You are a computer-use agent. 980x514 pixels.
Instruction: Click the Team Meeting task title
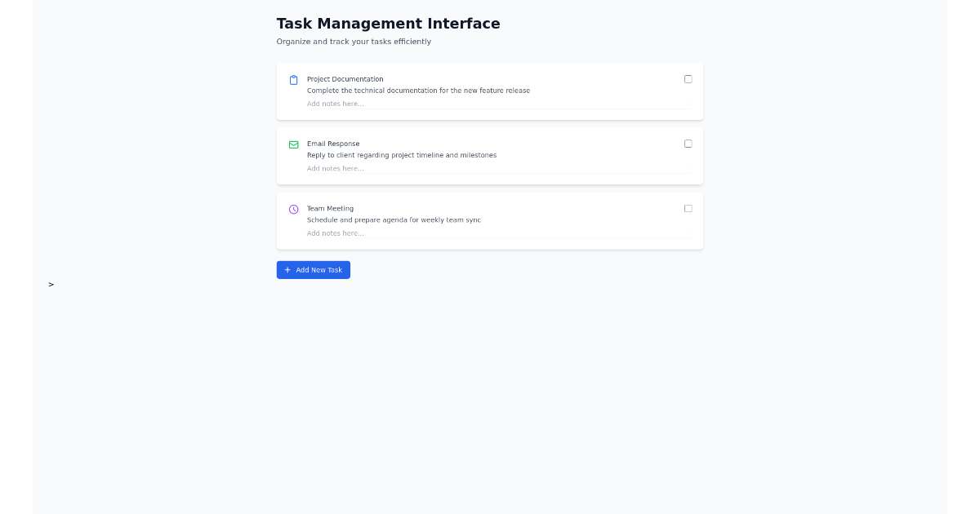pos(330,208)
